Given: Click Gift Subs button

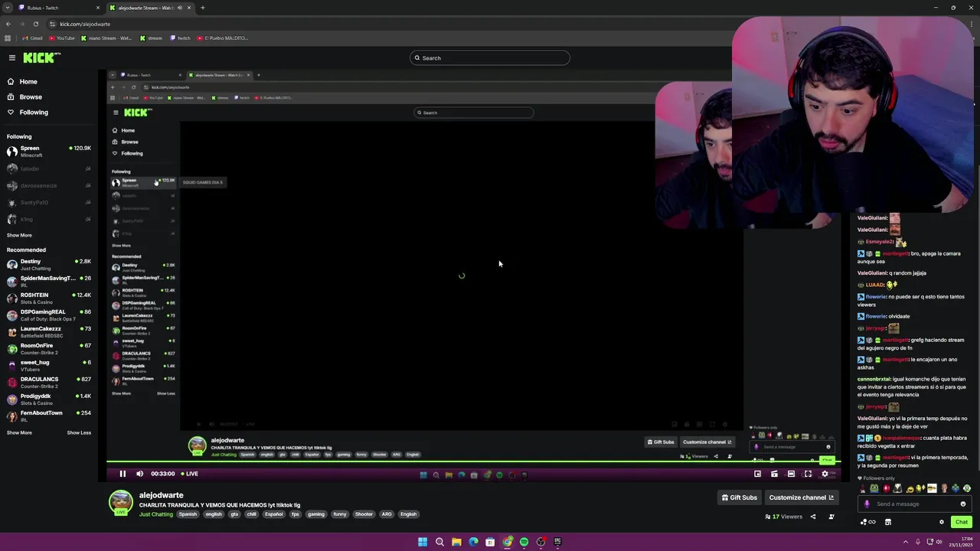Looking at the screenshot, I should (x=740, y=497).
